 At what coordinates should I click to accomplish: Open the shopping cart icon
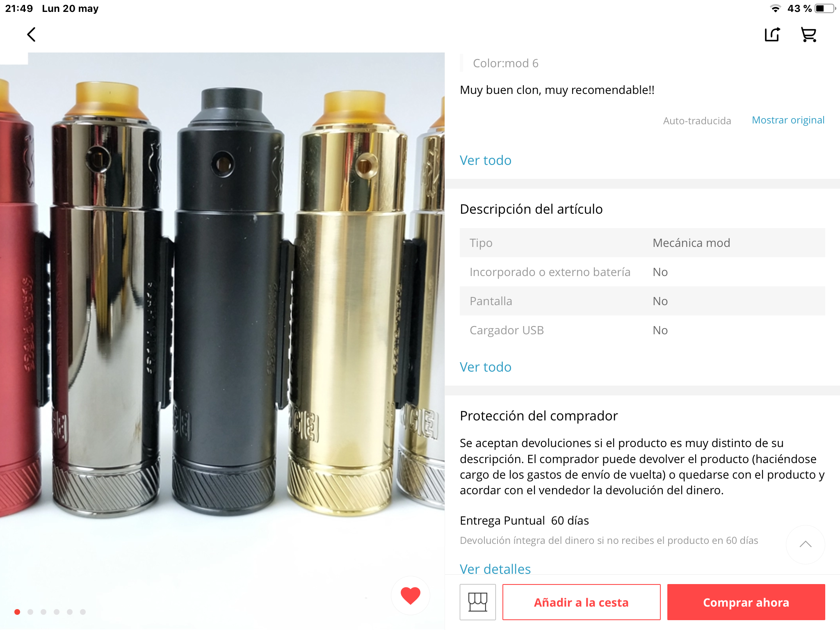(x=808, y=35)
